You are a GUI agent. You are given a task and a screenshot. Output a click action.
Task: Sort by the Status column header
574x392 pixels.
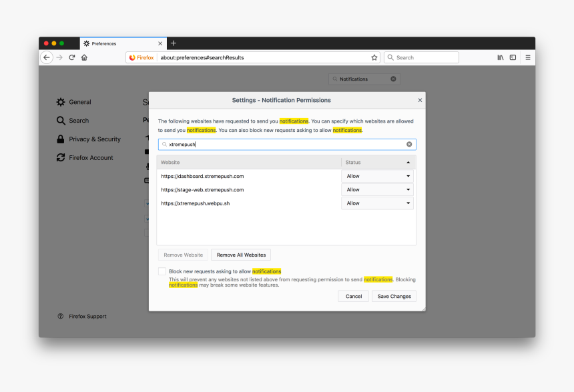(x=378, y=163)
